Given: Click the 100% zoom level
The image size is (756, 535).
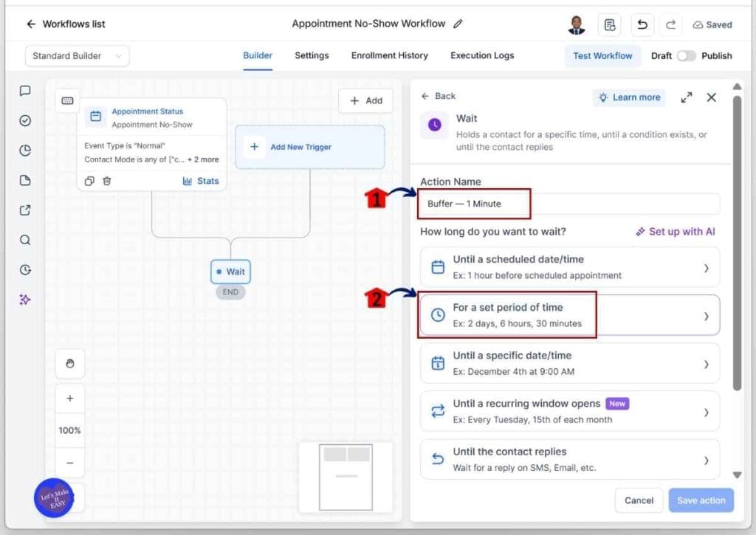Looking at the screenshot, I should click(x=70, y=430).
